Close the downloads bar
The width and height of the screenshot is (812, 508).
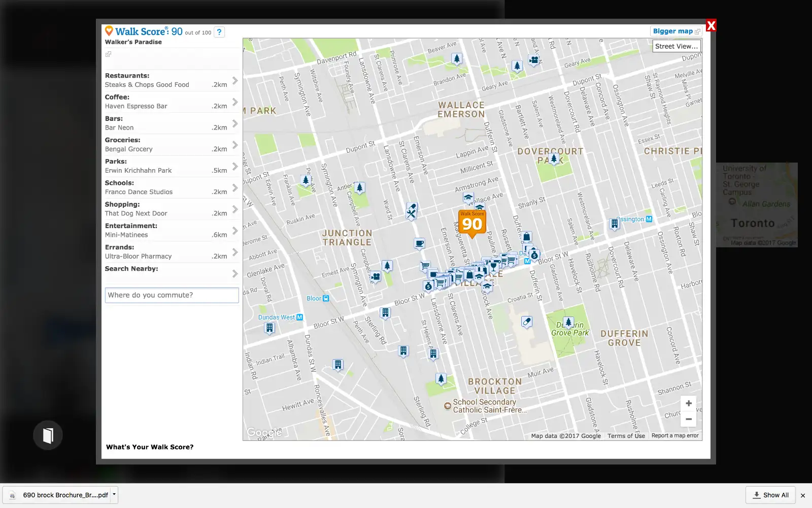(803, 496)
